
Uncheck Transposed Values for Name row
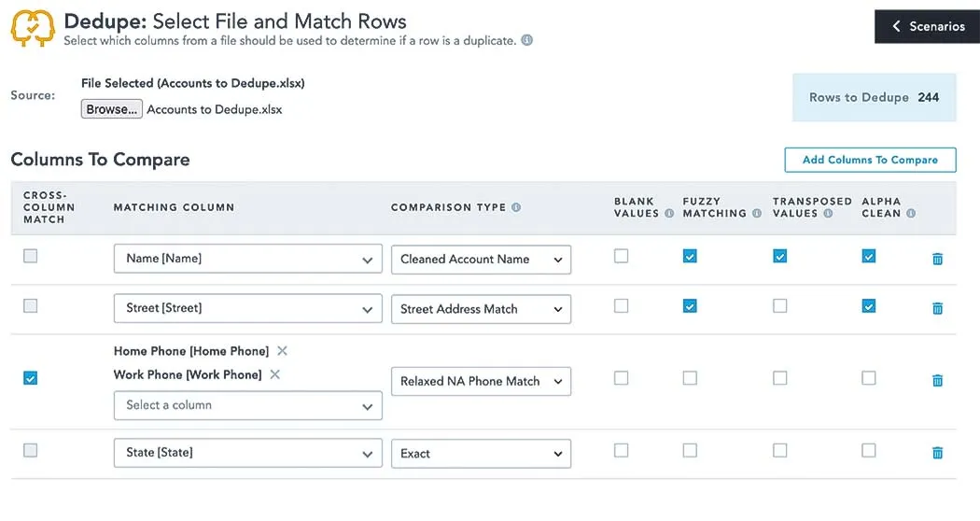(x=779, y=256)
